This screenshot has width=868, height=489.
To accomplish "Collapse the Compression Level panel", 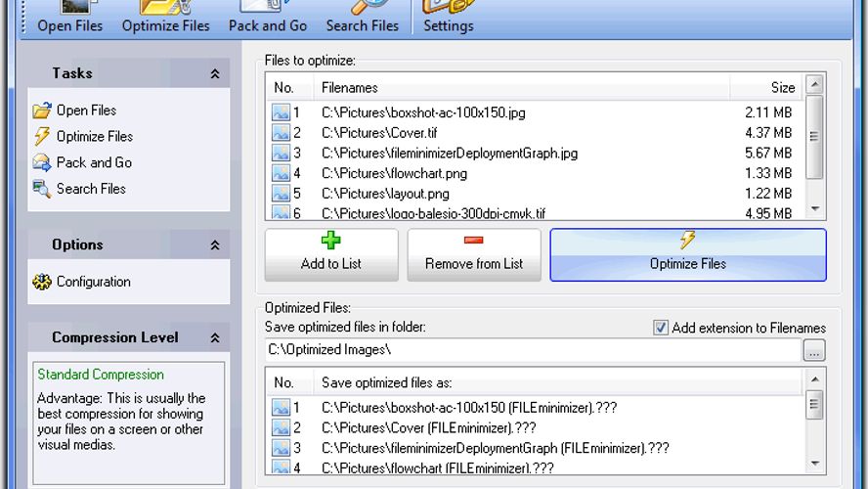I will coord(215,338).
